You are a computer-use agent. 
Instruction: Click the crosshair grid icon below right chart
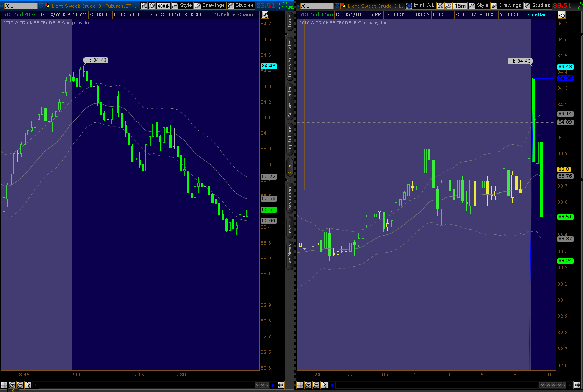[x=300, y=385]
